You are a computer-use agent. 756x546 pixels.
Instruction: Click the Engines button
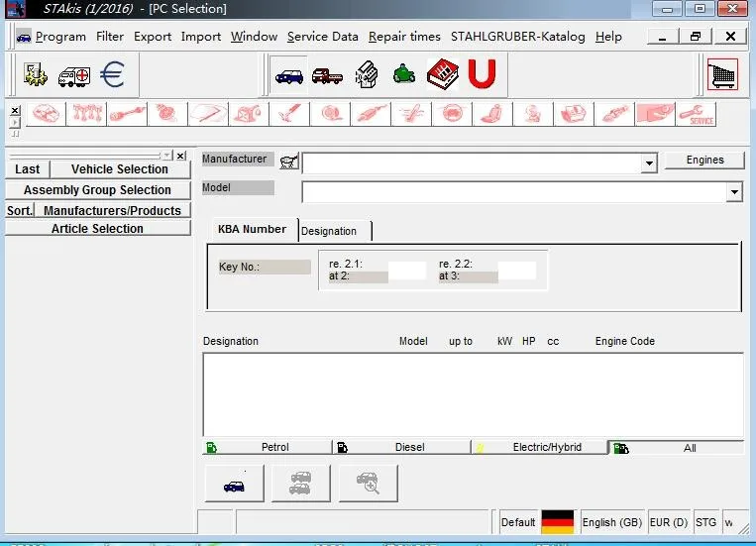point(704,161)
